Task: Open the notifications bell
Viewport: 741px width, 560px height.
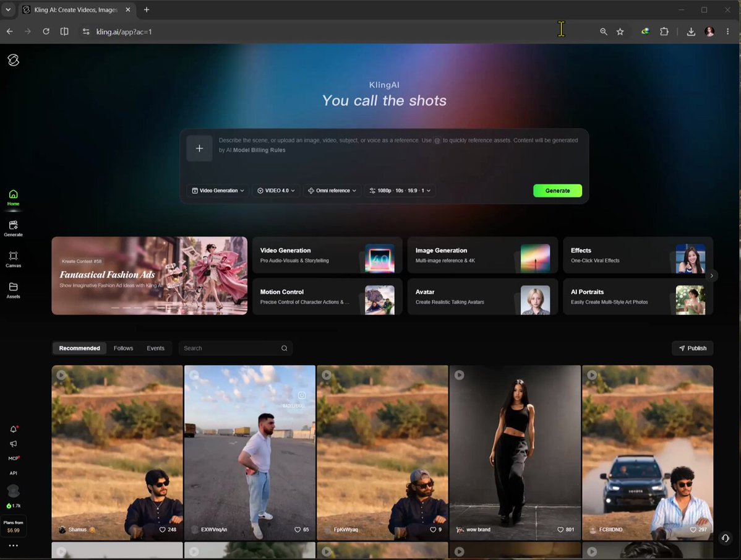Action: (13, 429)
